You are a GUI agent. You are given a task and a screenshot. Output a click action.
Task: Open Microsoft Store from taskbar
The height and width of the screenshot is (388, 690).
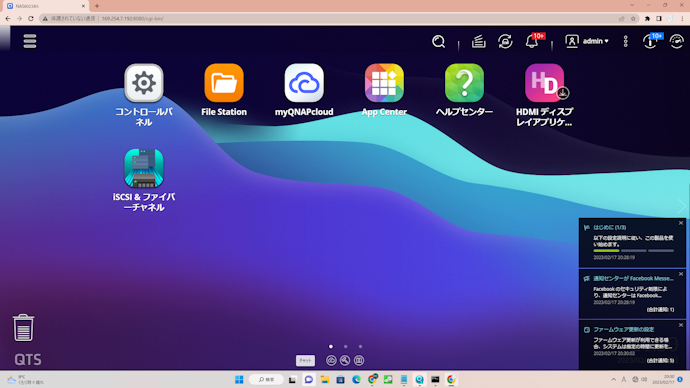point(340,379)
